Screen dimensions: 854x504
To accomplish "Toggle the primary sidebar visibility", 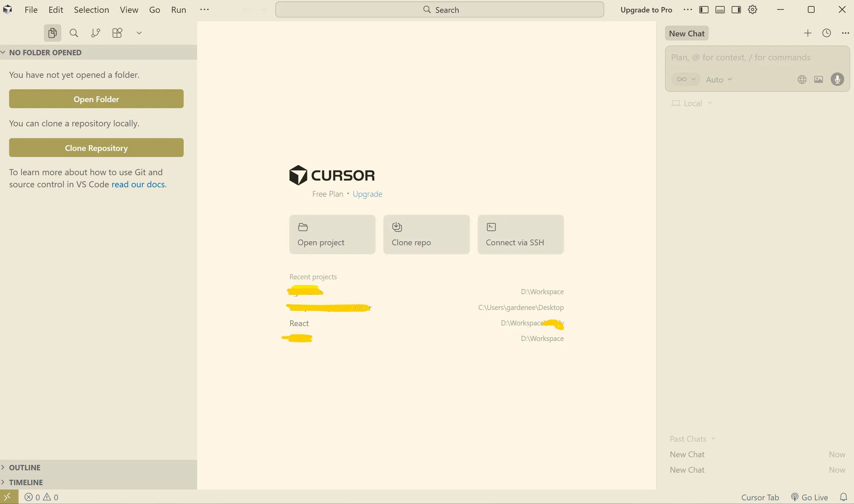I will (x=703, y=9).
